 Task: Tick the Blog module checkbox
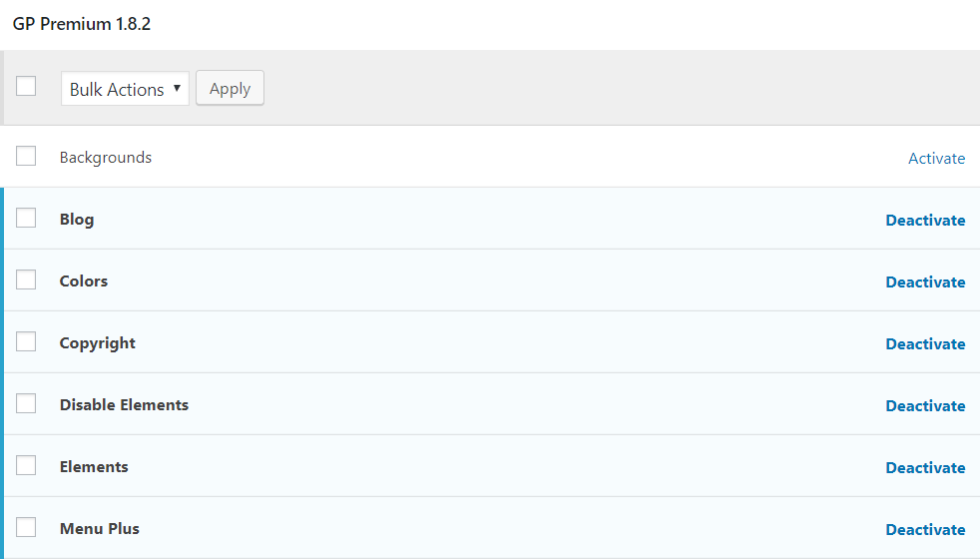pos(26,218)
